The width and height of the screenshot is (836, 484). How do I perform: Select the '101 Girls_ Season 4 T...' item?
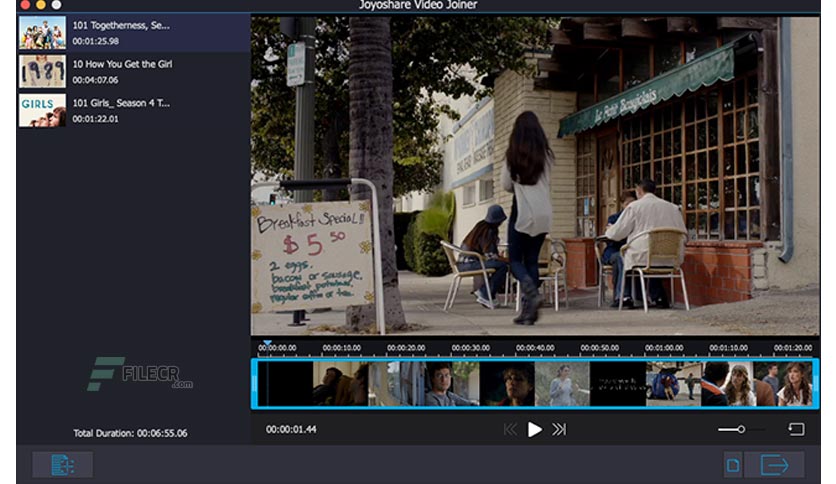click(133, 110)
